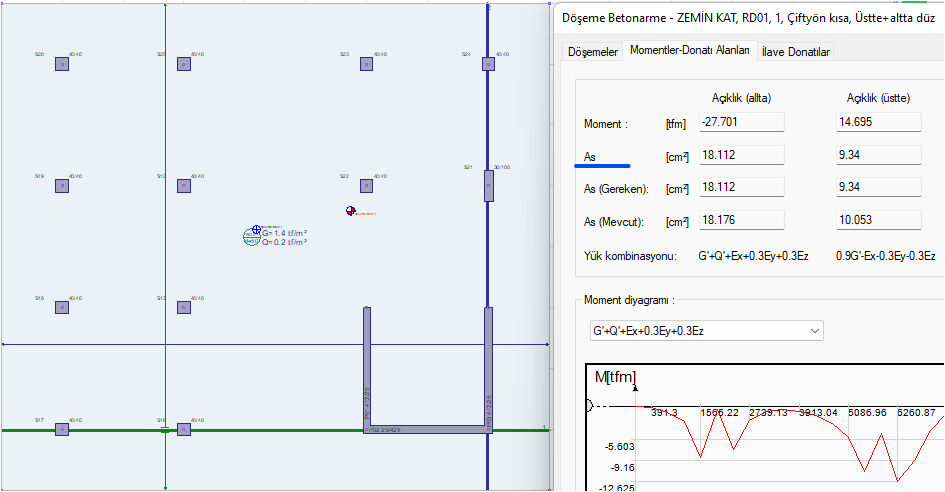Click the As (Gereken) altta field
The width and height of the screenshot is (945, 492).
click(741, 188)
